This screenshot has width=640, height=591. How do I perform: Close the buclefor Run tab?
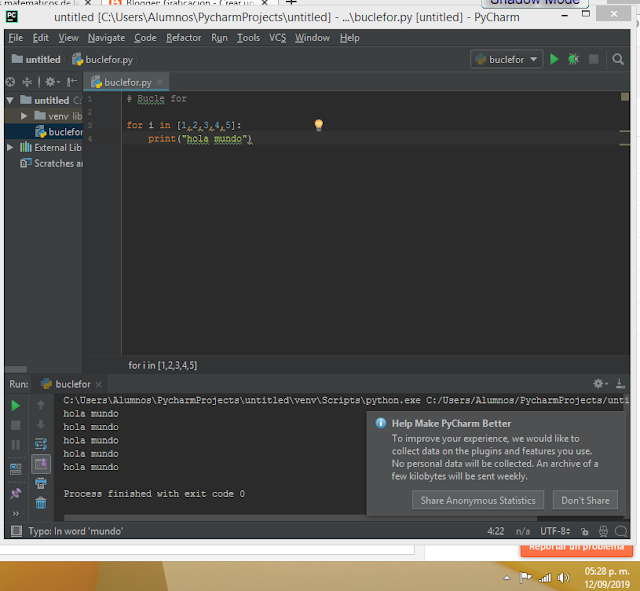(x=98, y=384)
